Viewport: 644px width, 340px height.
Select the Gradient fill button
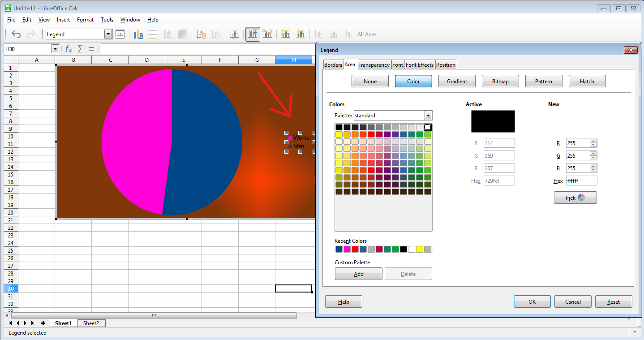click(457, 81)
